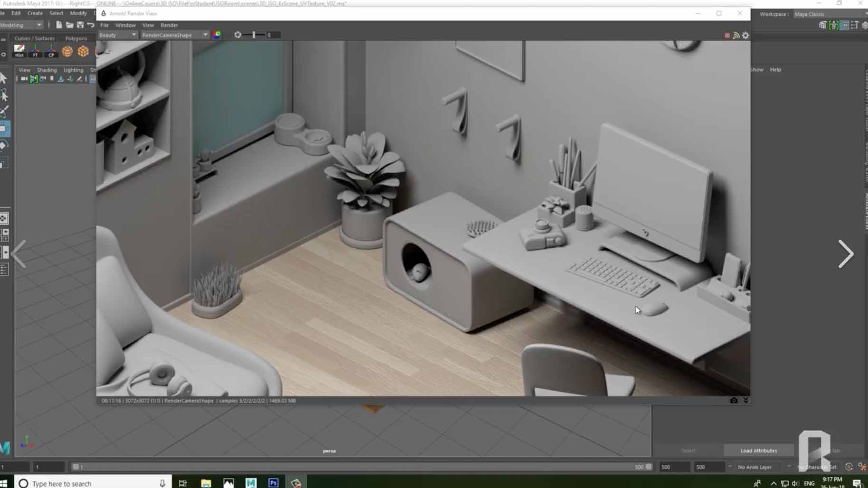The image size is (868, 488).
Task: Click the save scene icon in Maya toolbar
Action: point(80,25)
